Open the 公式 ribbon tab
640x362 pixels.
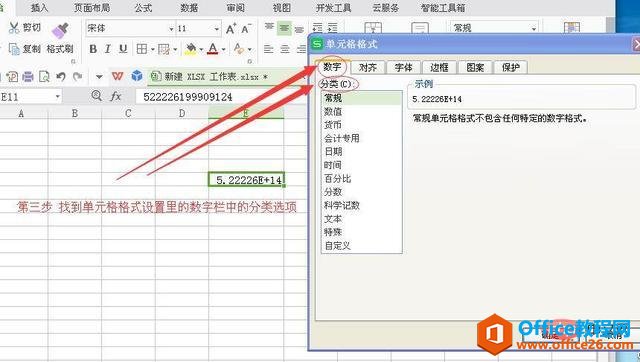[x=143, y=8]
